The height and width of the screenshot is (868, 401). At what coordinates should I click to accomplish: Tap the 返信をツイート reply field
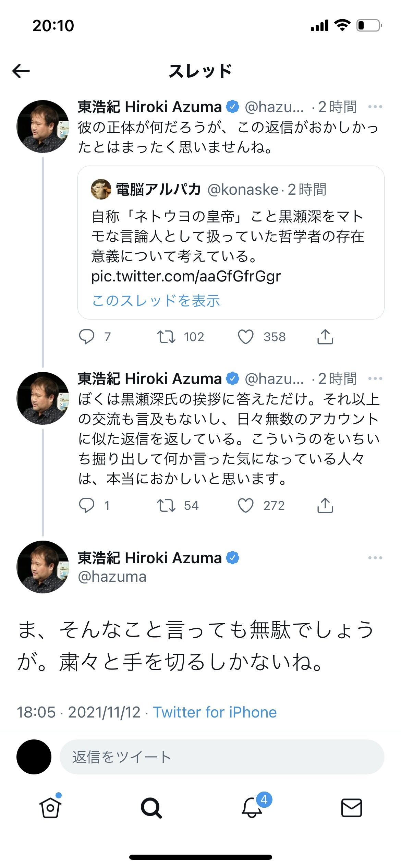tap(222, 757)
